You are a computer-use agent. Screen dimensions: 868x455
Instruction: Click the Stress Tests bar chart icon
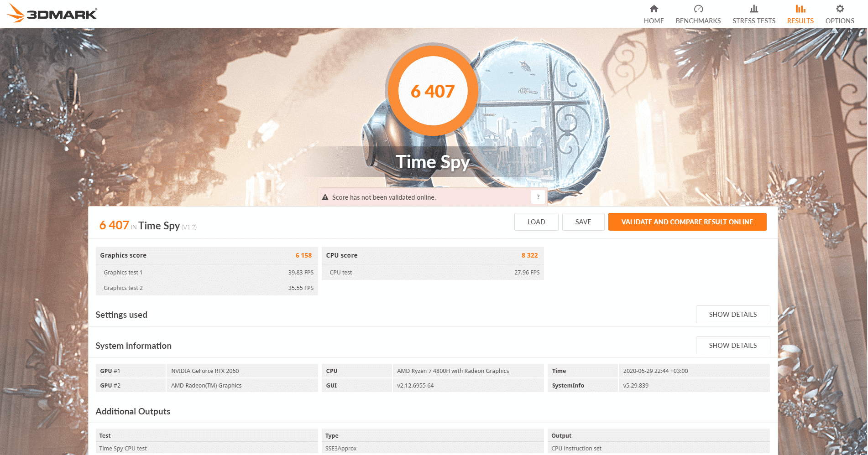point(753,9)
